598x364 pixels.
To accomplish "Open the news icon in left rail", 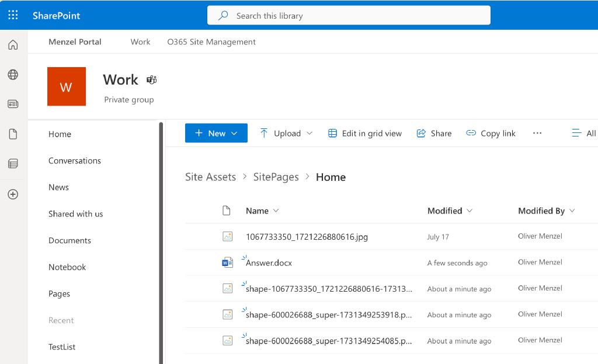I will click(12, 103).
